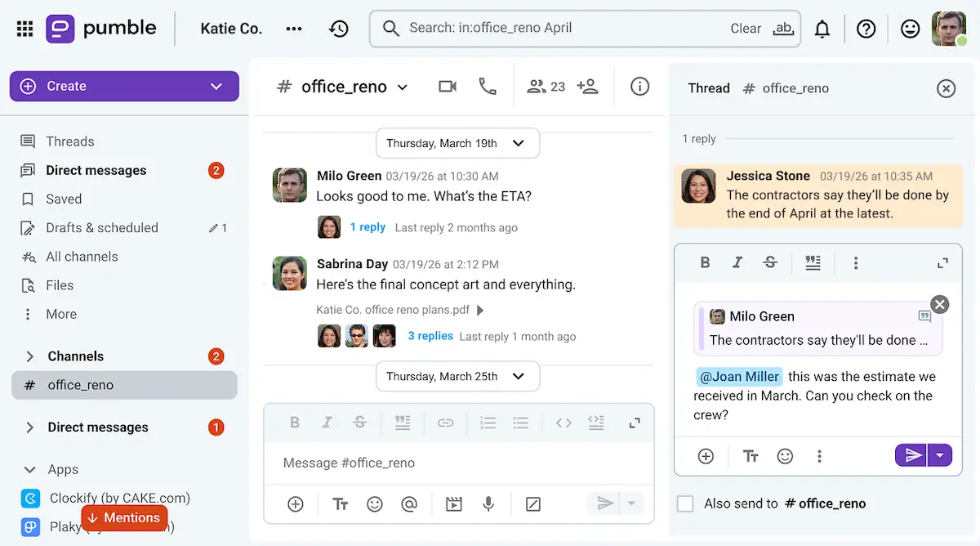Insert blockquote in the thread editor

click(x=813, y=262)
